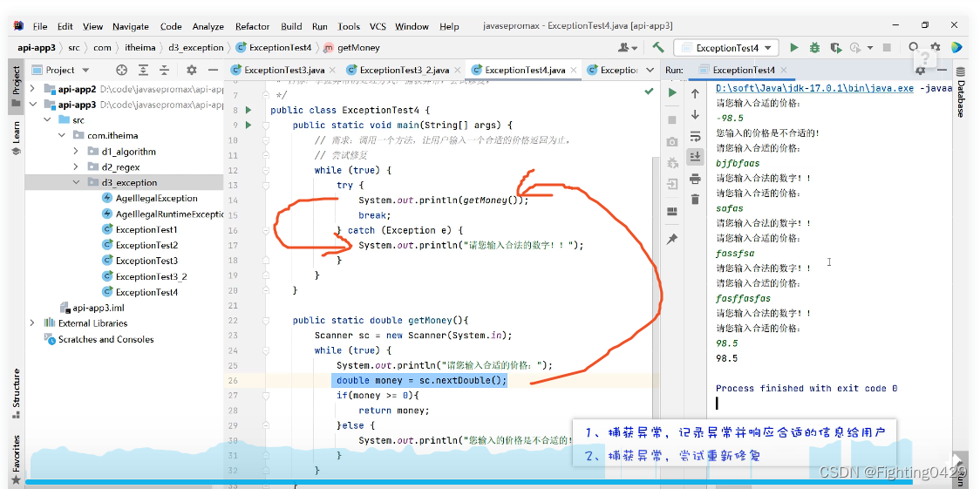Hide the Project panel with the minus icon
The width and height of the screenshot is (980, 489).
[213, 70]
